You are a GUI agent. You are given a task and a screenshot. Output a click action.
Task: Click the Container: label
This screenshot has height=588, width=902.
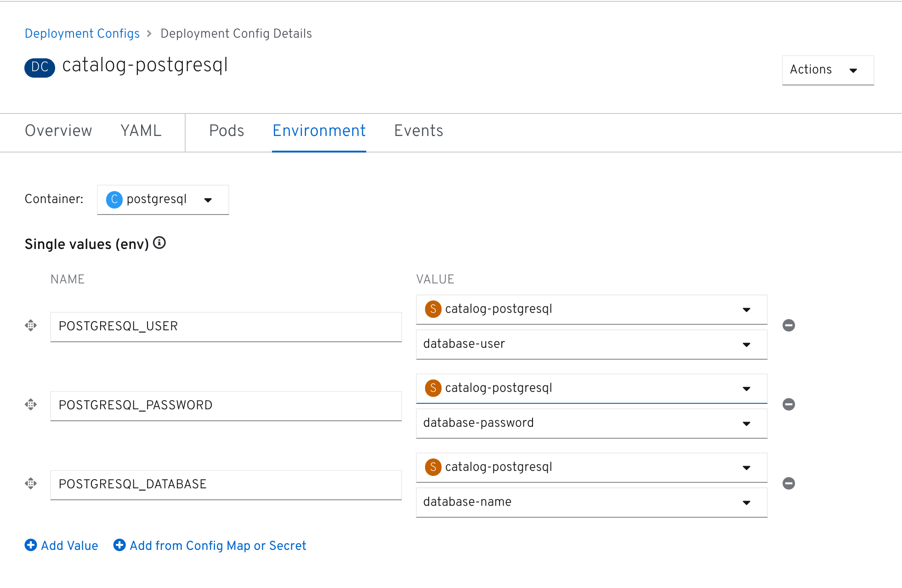[54, 199]
